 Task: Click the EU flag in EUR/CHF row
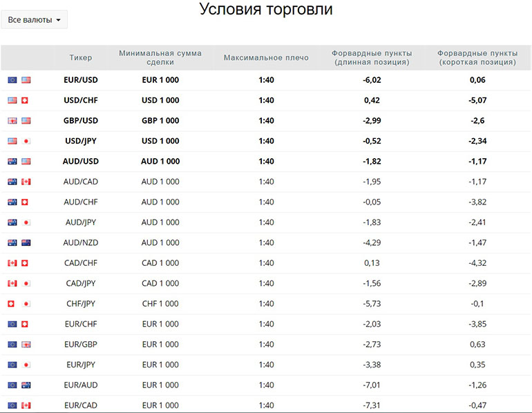click(x=12, y=324)
